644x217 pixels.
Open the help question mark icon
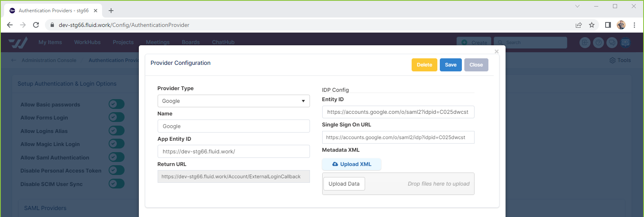tap(598, 42)
